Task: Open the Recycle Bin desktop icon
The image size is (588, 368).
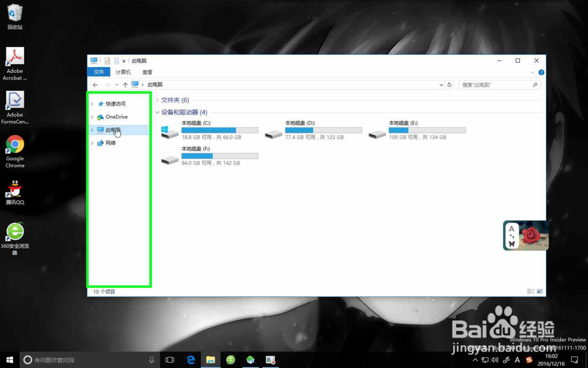Action: (x=15, y=17)
